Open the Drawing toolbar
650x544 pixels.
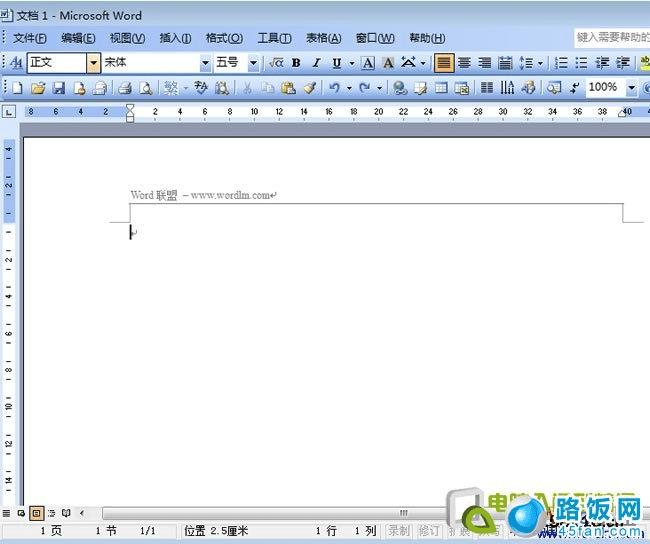point(528,88)
